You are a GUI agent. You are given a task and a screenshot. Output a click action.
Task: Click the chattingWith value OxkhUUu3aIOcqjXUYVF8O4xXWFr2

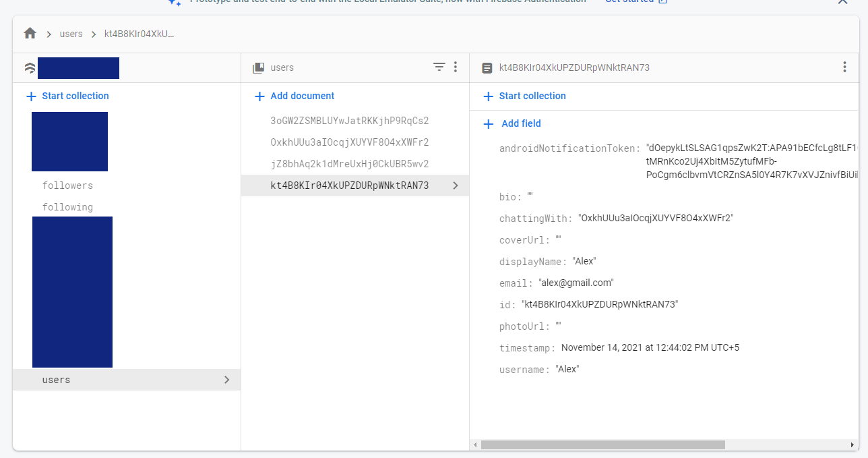(656, 219)
